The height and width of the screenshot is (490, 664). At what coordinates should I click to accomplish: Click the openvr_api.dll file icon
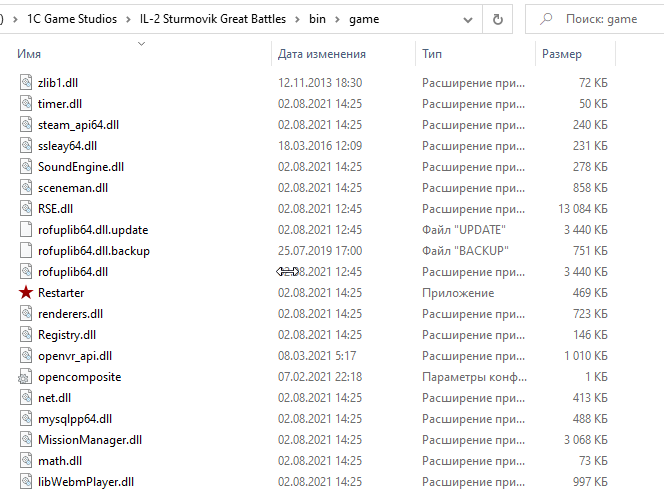click(26, 356)
